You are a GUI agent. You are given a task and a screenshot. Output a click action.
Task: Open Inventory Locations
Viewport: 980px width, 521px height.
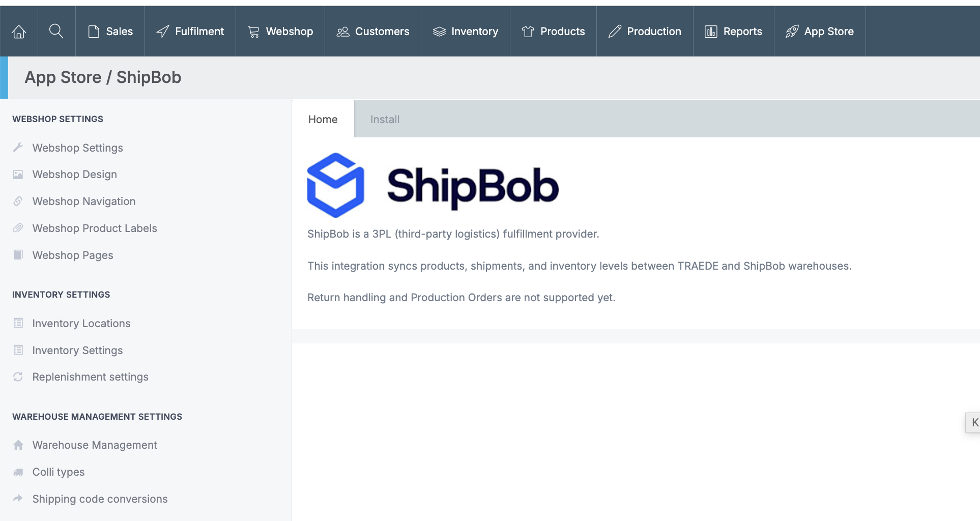pyautogui.click(x=81, y=324)
